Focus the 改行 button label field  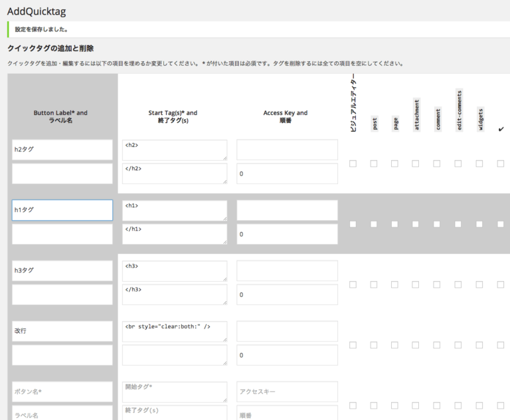62,331
